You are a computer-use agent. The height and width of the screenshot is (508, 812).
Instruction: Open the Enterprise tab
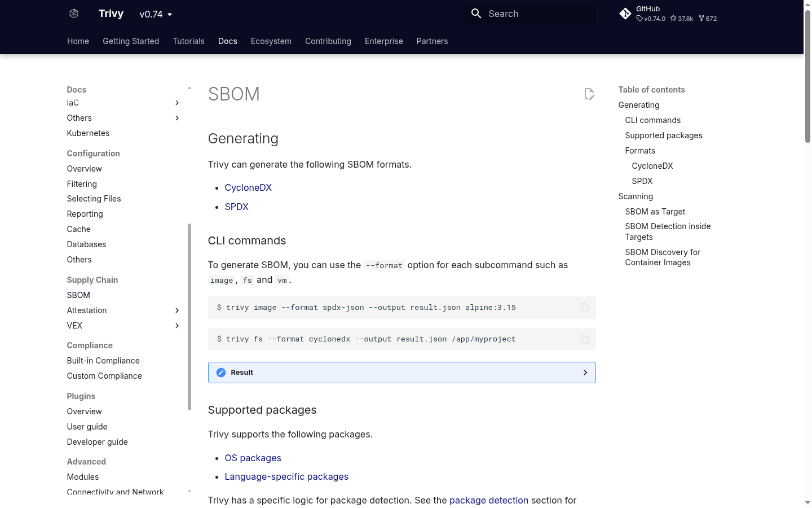[x=384, y=41]
